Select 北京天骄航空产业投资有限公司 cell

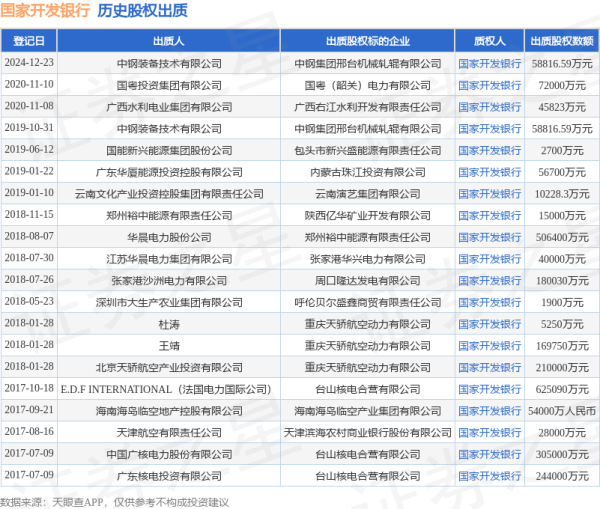[x=169, y=368]
